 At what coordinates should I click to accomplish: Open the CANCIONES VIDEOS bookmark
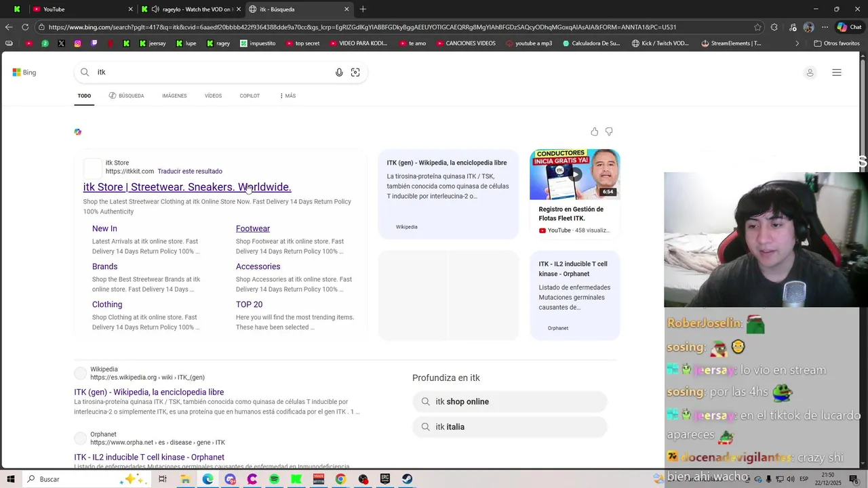[465, 43]
